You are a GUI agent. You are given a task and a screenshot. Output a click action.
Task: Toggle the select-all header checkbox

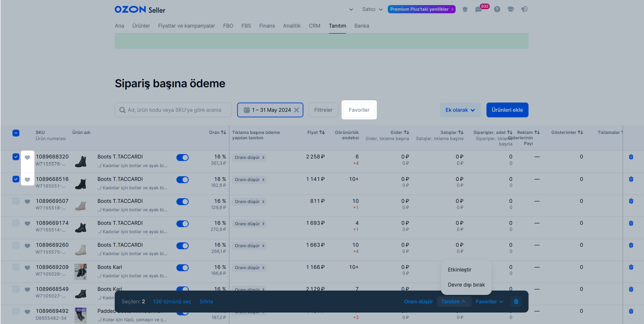(16, 133)
